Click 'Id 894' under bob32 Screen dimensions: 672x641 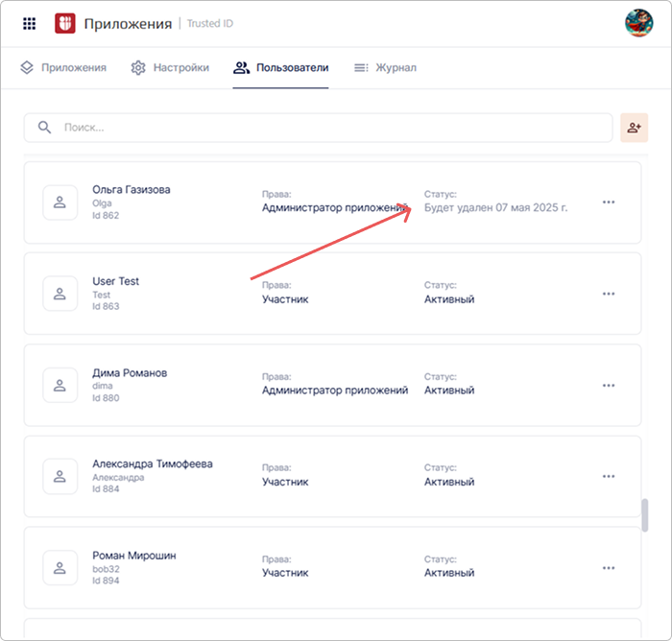pos(106,581)
